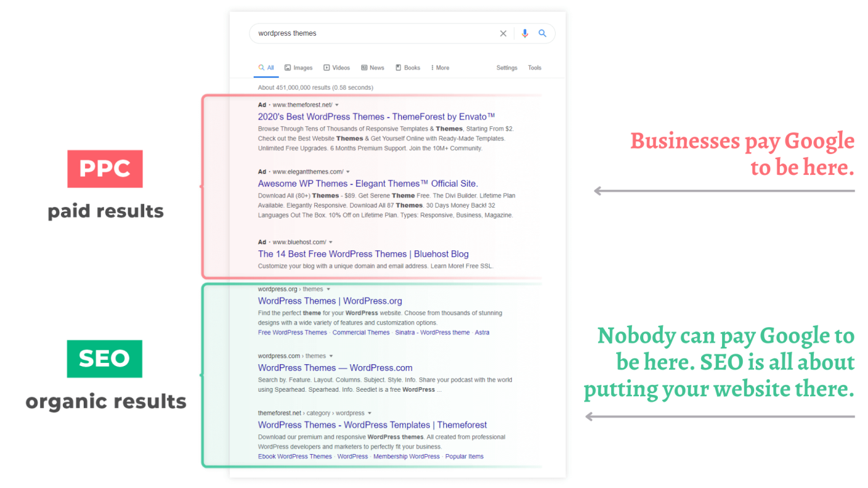Clear the search box with the X icon

(x=503, y=34)
